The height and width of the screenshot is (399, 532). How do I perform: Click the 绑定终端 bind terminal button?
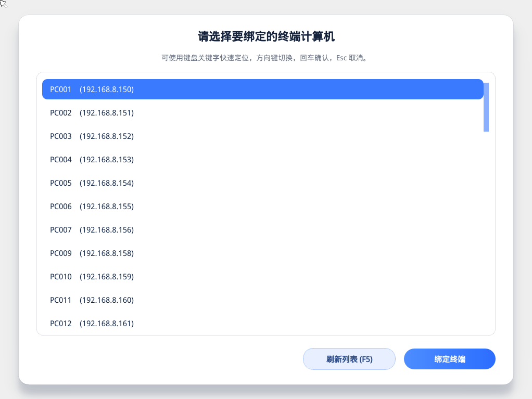coord(449,358)
